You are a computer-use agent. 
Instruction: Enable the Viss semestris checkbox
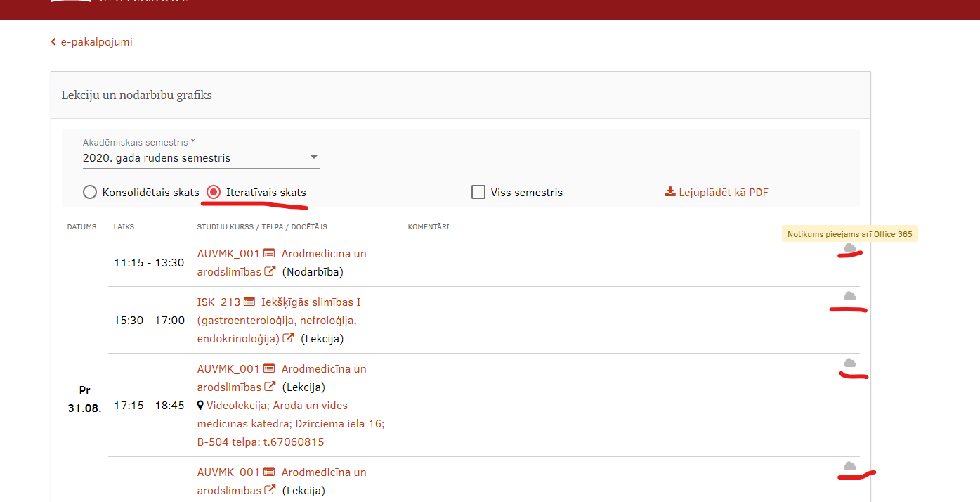478,192
